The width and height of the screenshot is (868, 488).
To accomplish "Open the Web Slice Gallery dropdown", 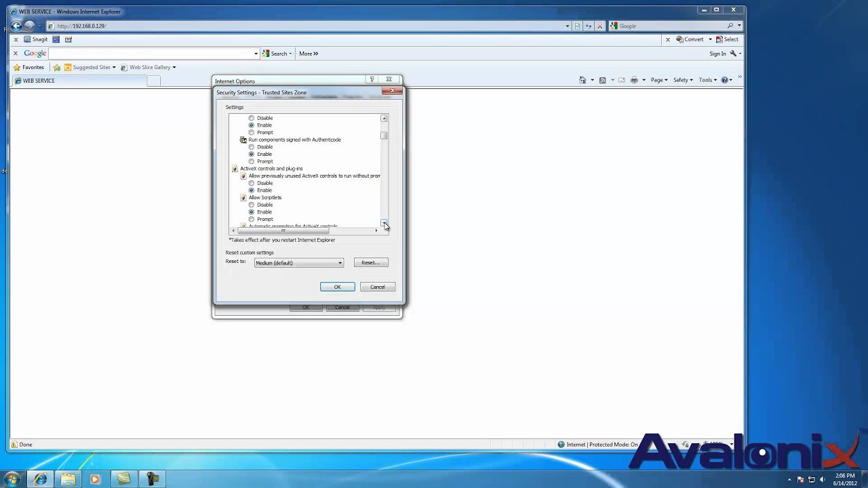I will (174, 67).
